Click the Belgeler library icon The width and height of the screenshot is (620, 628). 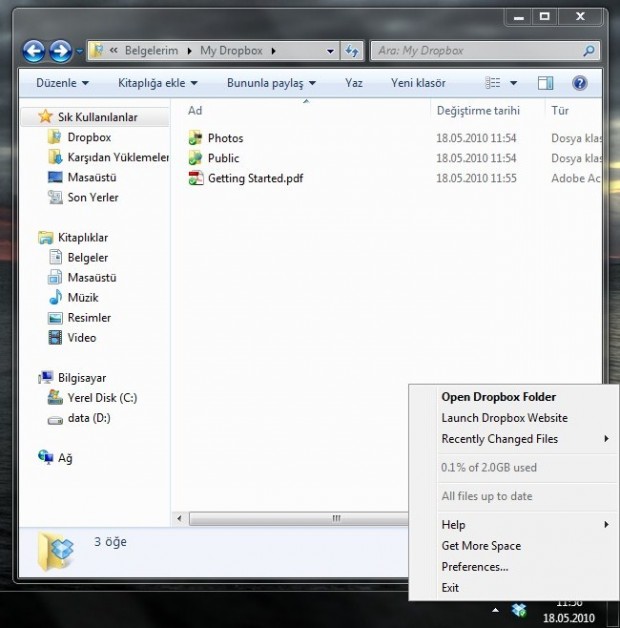(x=55, y=257)
